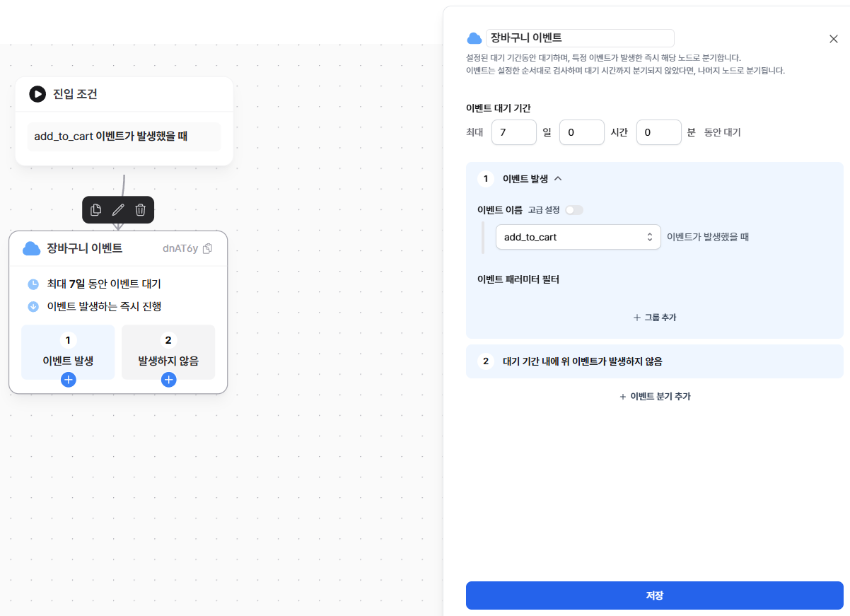Screen dimensions: 850x616
Task: Add step under 발생하지 않음 branch plus icon
Action: pyautogui.click(x=168, y=380)
